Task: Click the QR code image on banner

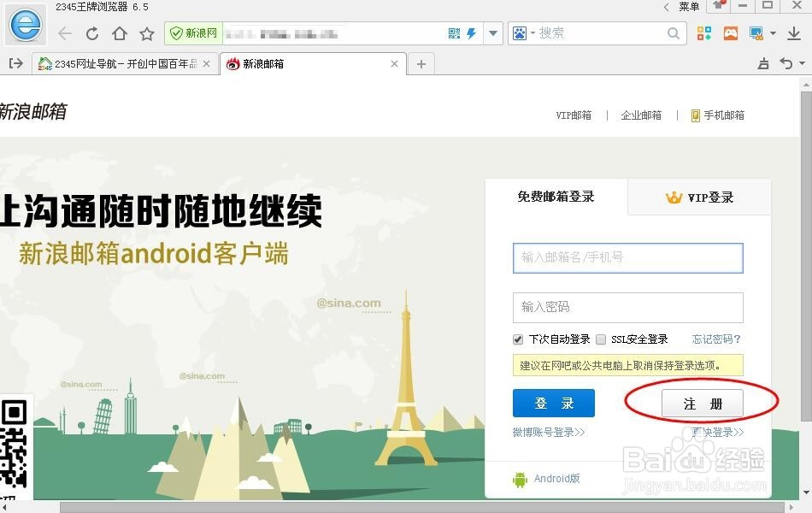Action: (x=14, y=444)
